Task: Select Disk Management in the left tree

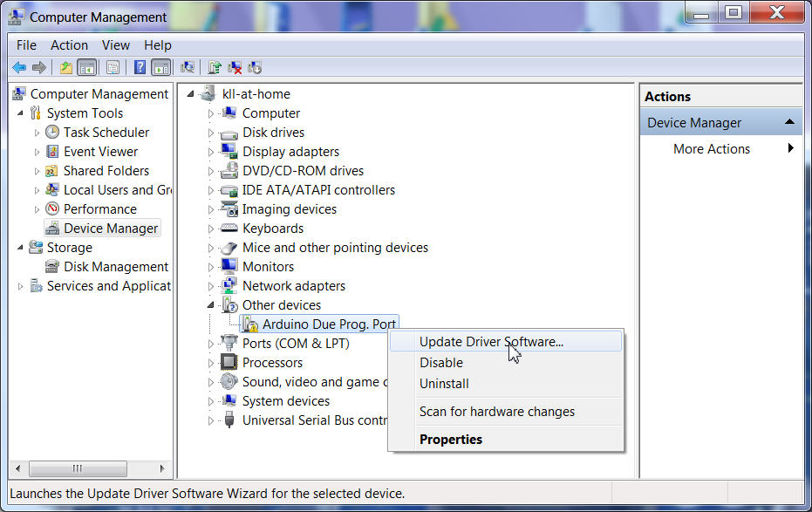Action: [x=115, y=267]
